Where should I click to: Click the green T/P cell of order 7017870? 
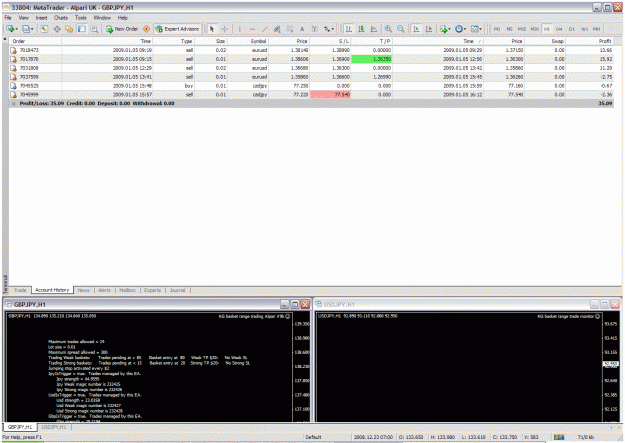coord(371,59)
